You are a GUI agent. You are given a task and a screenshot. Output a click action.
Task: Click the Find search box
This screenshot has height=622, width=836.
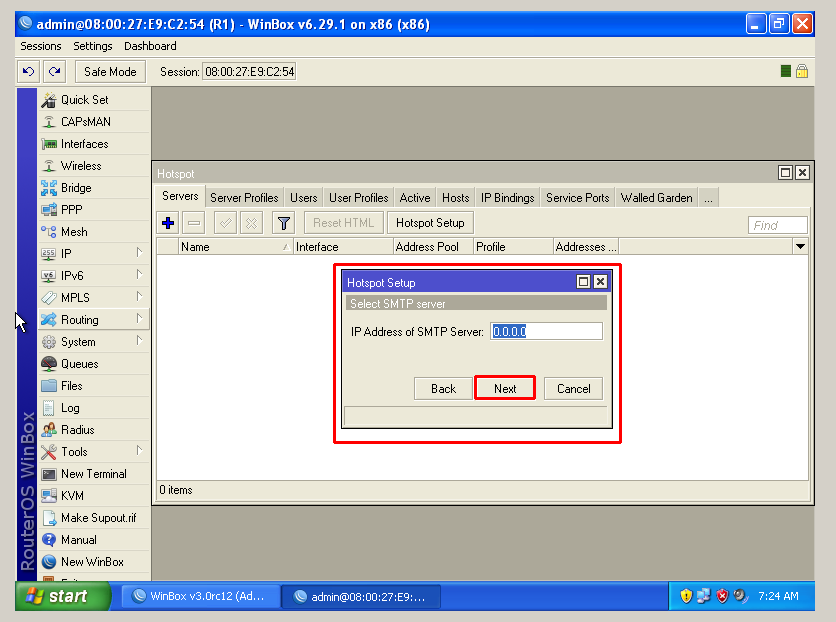778,225
